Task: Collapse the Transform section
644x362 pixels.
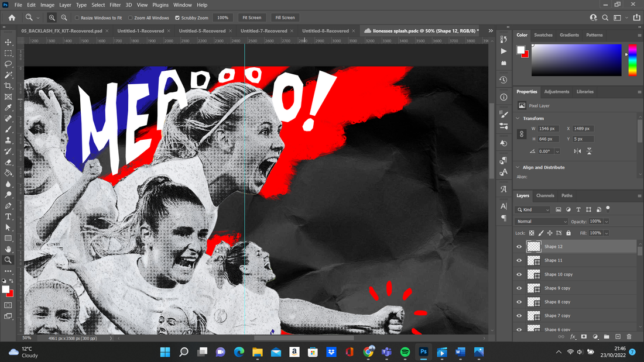Action: tap(518, 118)
